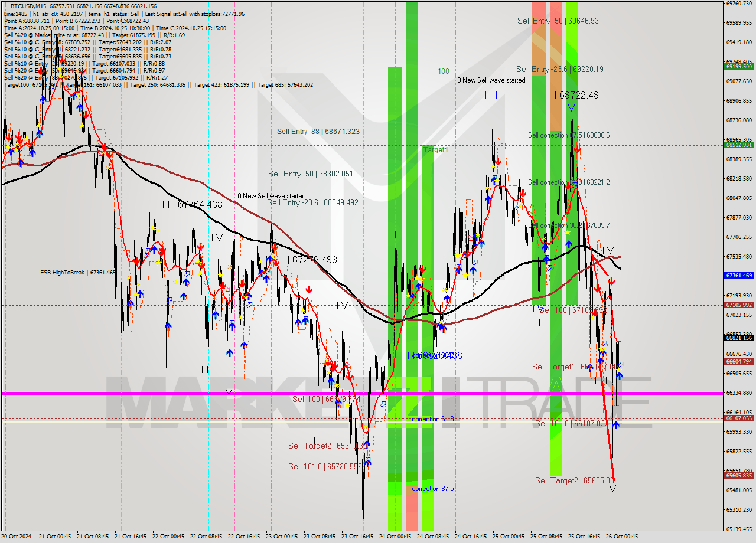
Task: Click the 'Sell 100 | 67105.992' label
Action: coord(573,310)
